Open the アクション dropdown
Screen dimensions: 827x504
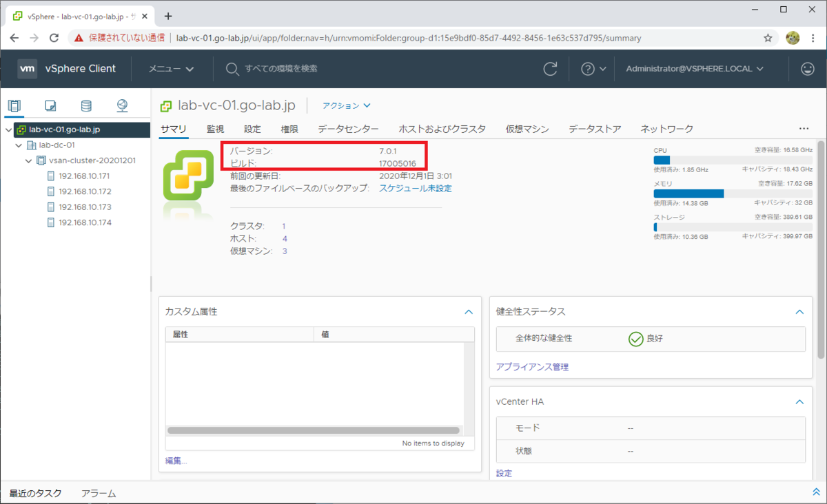coord(347,105)
